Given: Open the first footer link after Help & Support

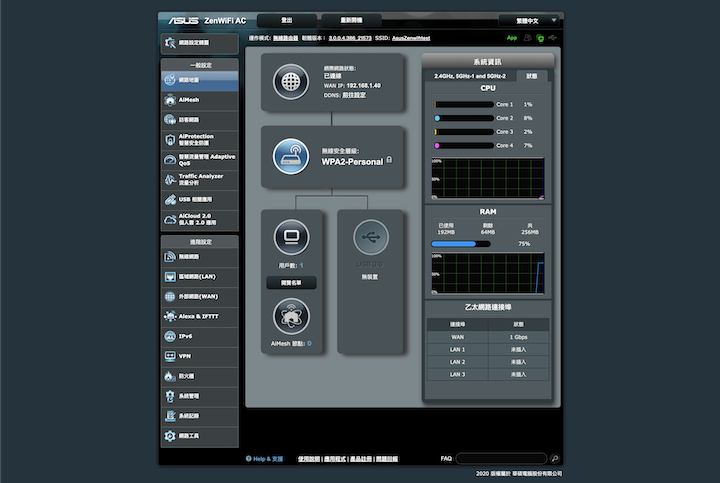Looking at the screenshot, I should click(309, 459).
